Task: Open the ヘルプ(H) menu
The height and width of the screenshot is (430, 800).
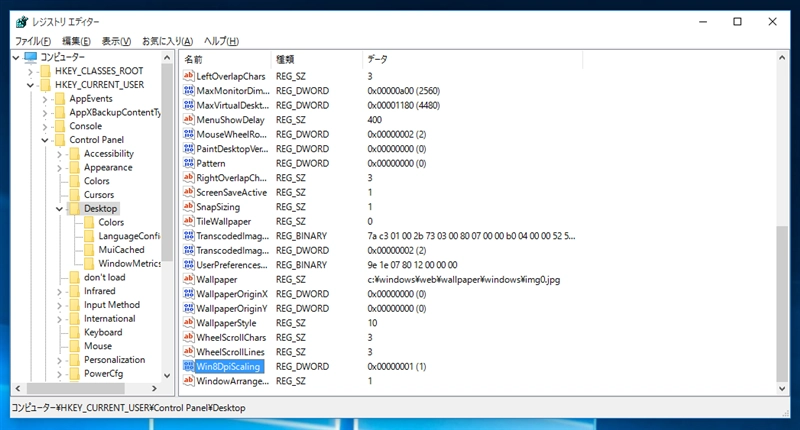Action: click(x=221, y=41)
